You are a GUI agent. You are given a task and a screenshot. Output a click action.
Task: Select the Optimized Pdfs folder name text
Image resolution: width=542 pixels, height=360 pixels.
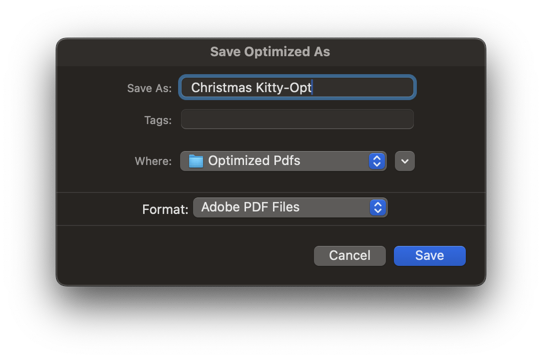pos(254,161)
